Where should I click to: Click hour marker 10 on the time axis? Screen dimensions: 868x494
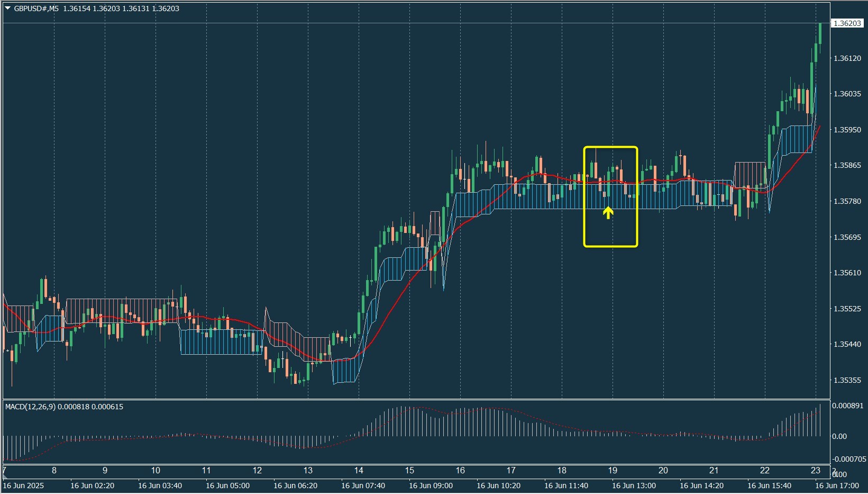[156, 470]
